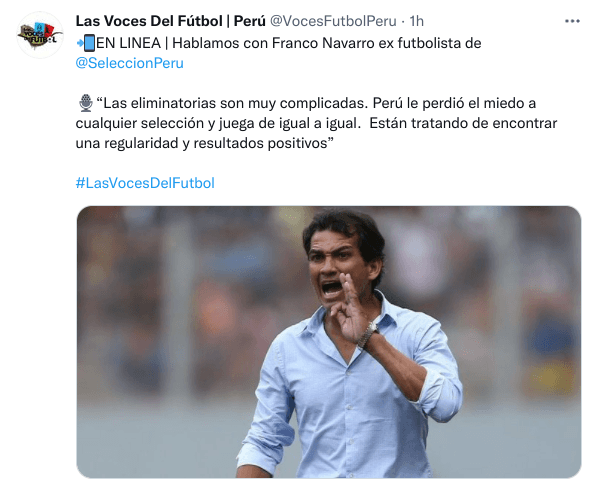Image resolution: width=597 pixels, height=491 pixels.
Task: Open the attached photo of the shouting coach
Action: click(x=329, y=342)
